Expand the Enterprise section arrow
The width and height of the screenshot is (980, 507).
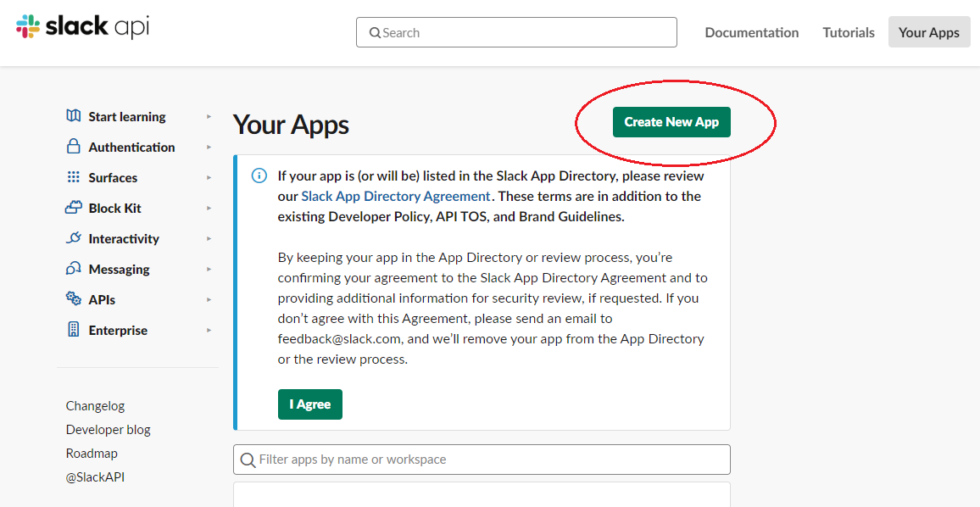click(x=209, y=330)
